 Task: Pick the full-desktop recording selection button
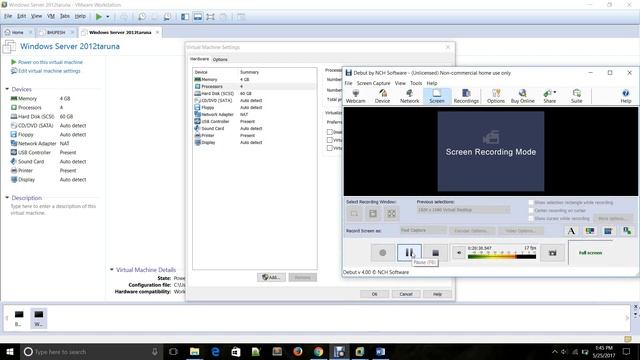(391, 213)
